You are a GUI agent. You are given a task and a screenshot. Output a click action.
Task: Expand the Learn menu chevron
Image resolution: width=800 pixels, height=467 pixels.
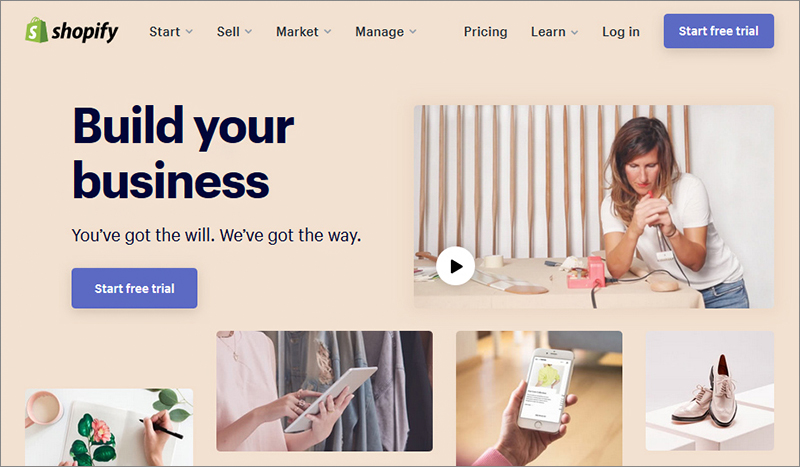click(574, 32)
